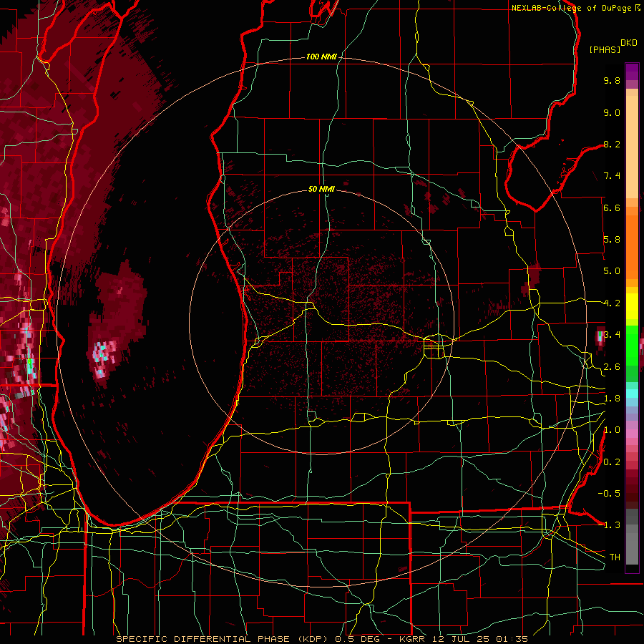Click the purple top segment of color bar
Screen dimensions: 644x644
(x=632, y=72)
